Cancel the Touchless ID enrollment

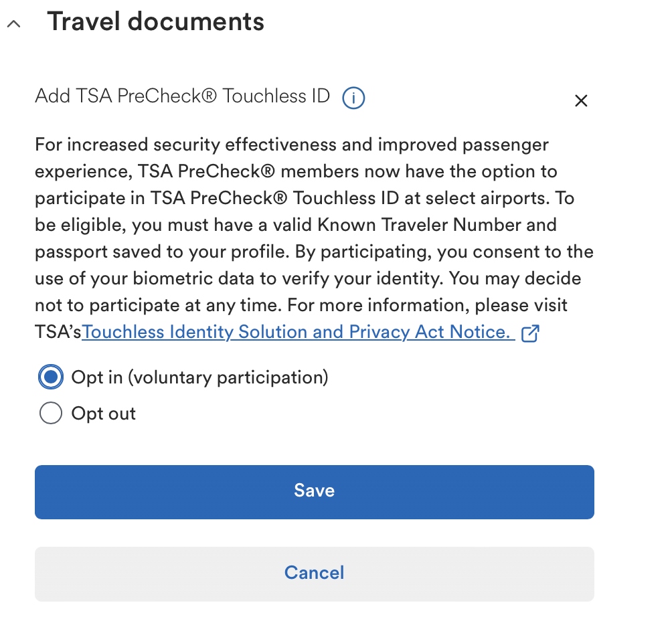(314, 573)
